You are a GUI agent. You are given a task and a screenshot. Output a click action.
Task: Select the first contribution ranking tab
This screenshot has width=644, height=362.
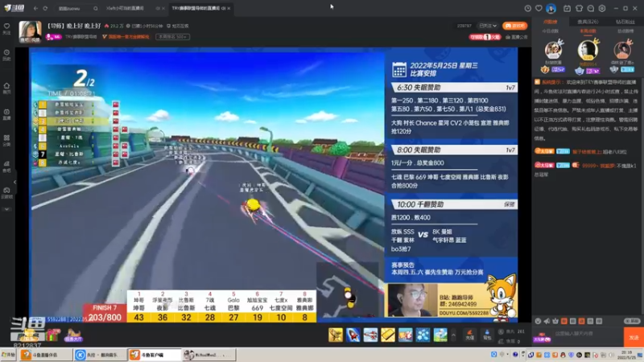pos(551,22)
